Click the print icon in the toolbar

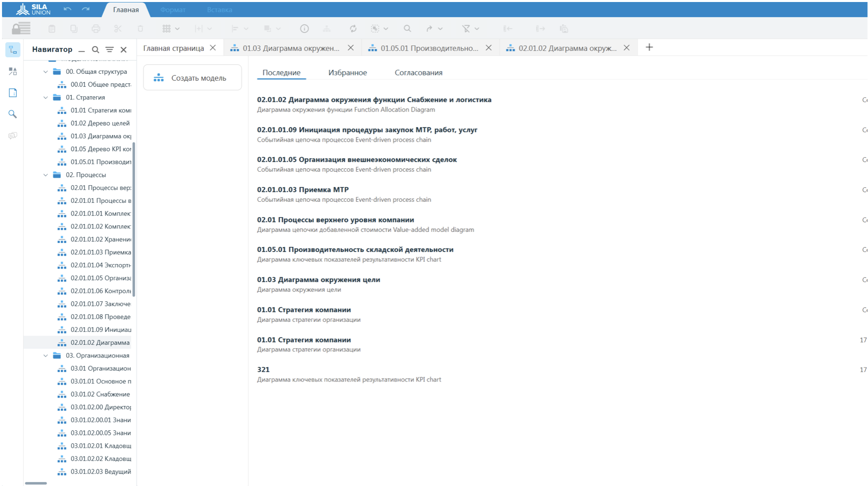coord(95,29)
